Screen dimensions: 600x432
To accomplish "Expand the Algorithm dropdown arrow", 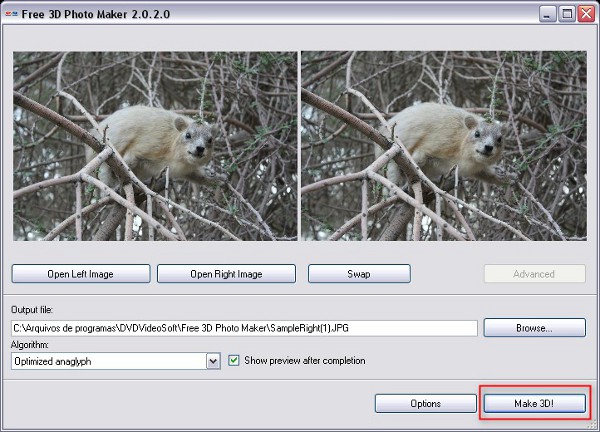I will tap(214, 361).
